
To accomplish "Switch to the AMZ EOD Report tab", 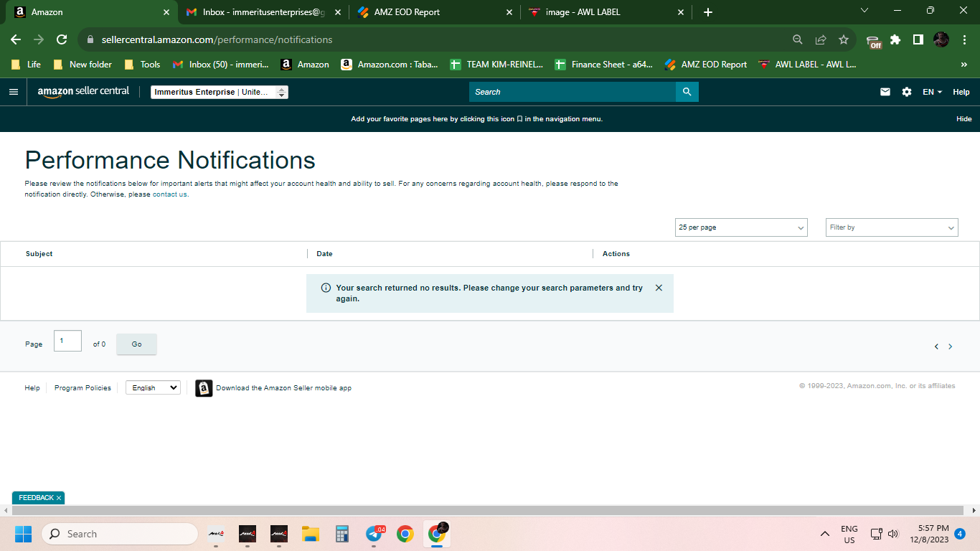I will click(x=435, y=12).
